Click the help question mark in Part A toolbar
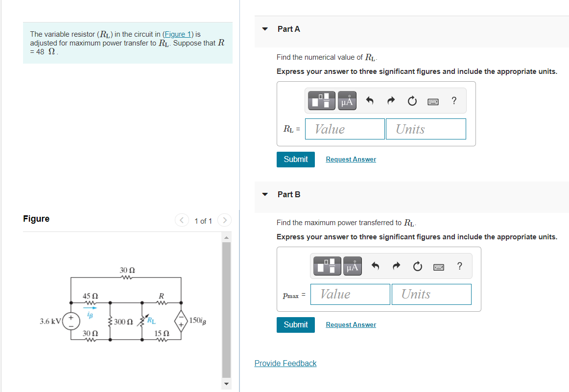This screenshot has height=392, width=569. (x=453, y=100)
